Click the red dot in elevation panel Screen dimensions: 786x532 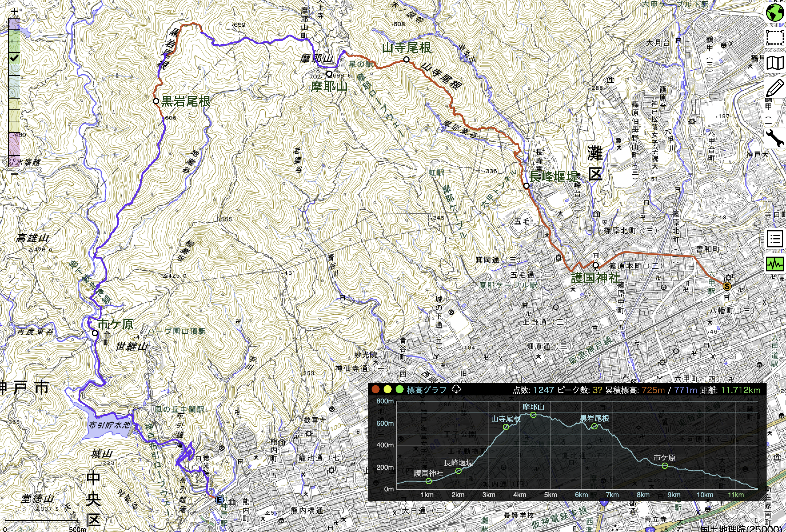click(375, 389)
